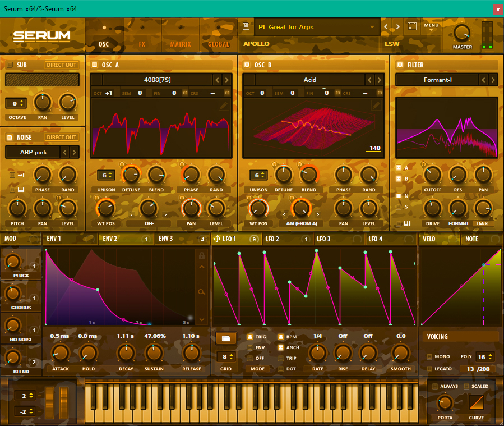Enable filter routing for sub S
The height and width of the screenshot is (426, 504).
coord(399,207)
